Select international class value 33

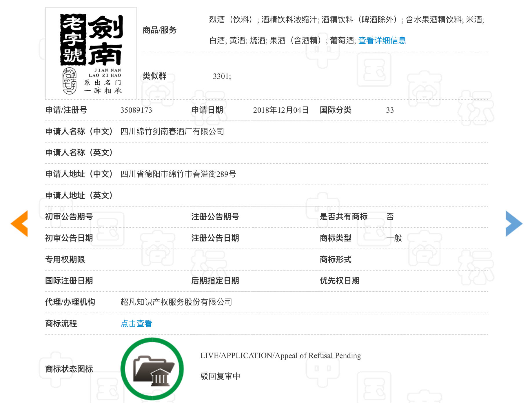coord(390,110)
